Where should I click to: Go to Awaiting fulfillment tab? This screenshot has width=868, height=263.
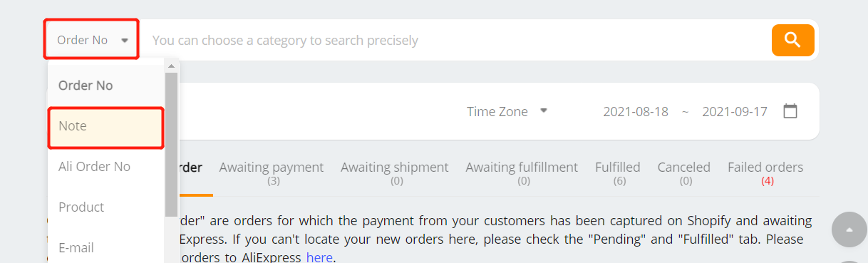pos(522,173)
